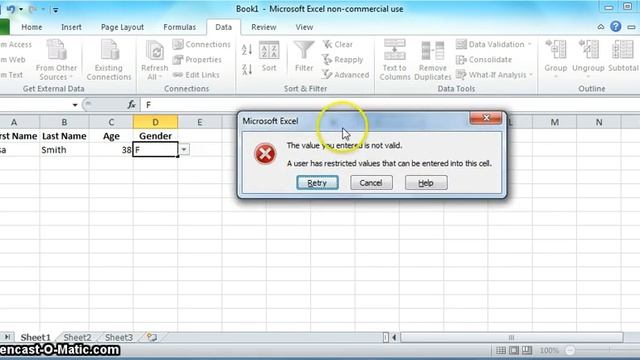Click the zoom slider handle

(x=570, y=350)
